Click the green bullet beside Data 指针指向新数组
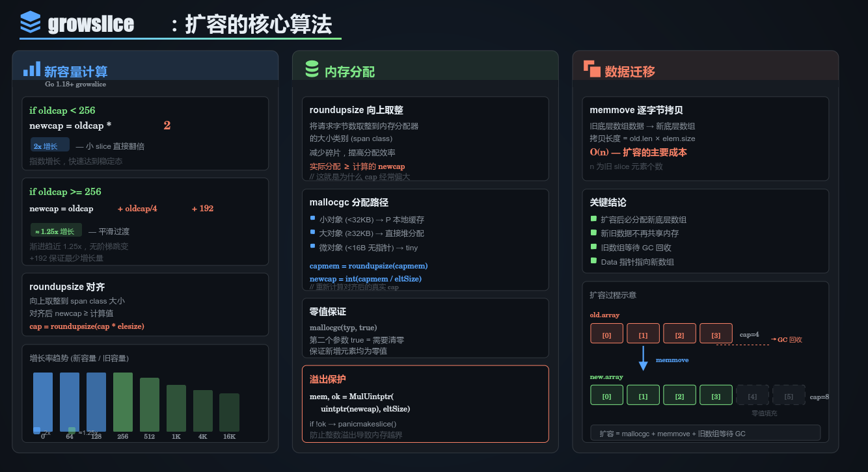Image resolution: width=868 pixels, height=472 pixels. pyautogui.click(x=593, y=261)
